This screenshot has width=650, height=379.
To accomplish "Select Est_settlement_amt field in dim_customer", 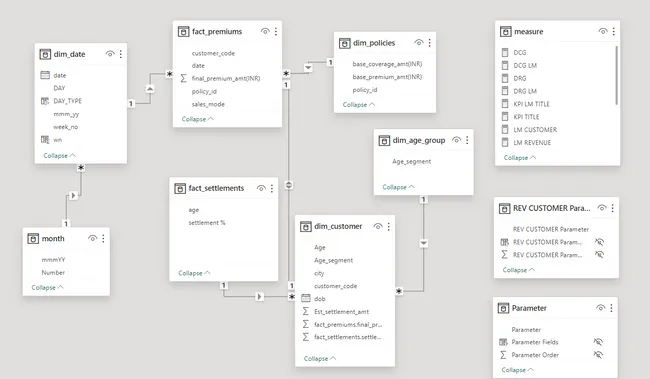I will coord(342,311).
